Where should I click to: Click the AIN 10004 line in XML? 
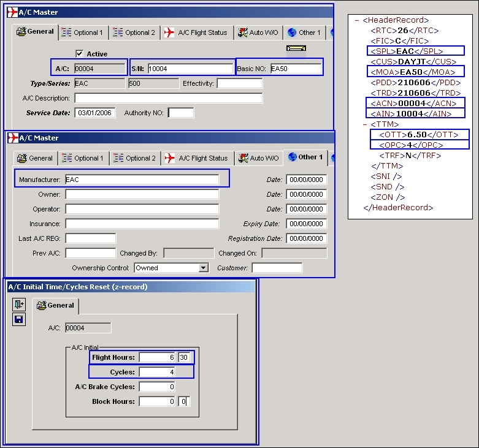pyautogui.click(x=411, y=114)
